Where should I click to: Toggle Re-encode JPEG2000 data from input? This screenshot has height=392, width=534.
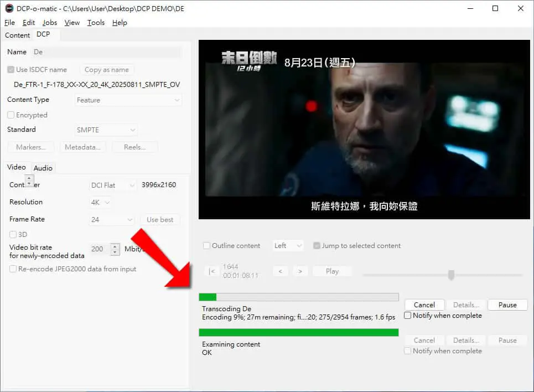13,269
